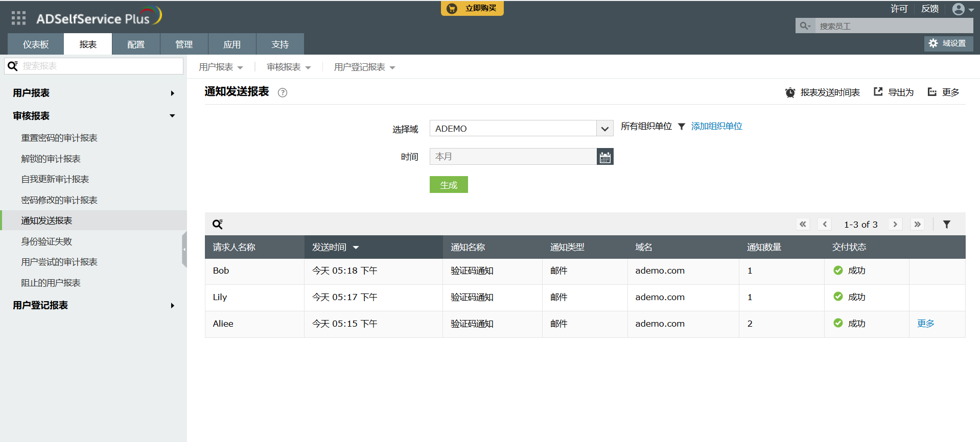
Task: Sort by the 发送时间 column header
Action: [x=335, y=247]
